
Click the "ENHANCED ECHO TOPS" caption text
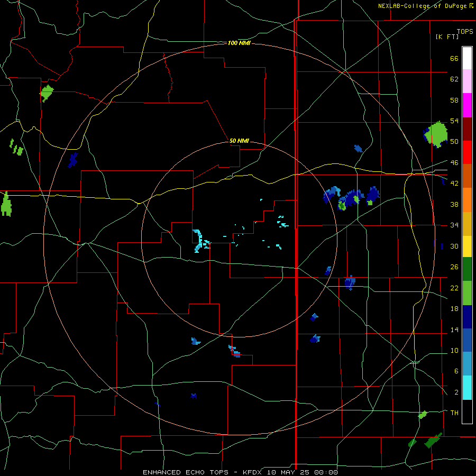coord(186,472)
